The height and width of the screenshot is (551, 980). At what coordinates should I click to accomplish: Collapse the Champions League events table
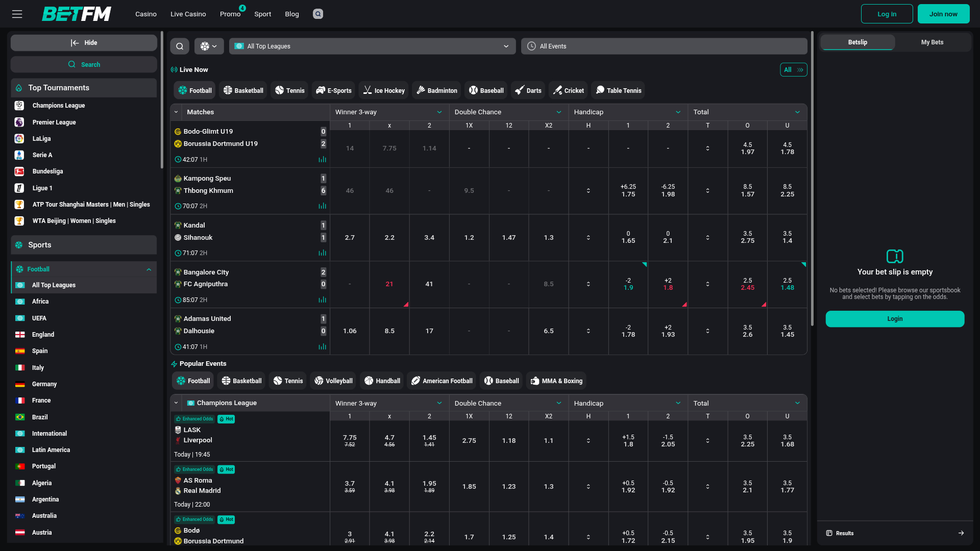click(x=176, y=403)
